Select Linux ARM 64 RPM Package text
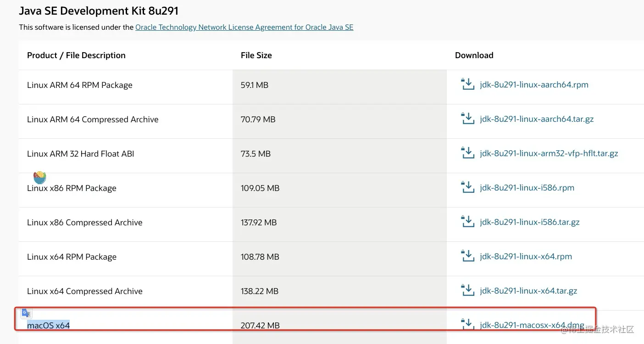This screenshot has height=344, width=644. pos(80,85)
